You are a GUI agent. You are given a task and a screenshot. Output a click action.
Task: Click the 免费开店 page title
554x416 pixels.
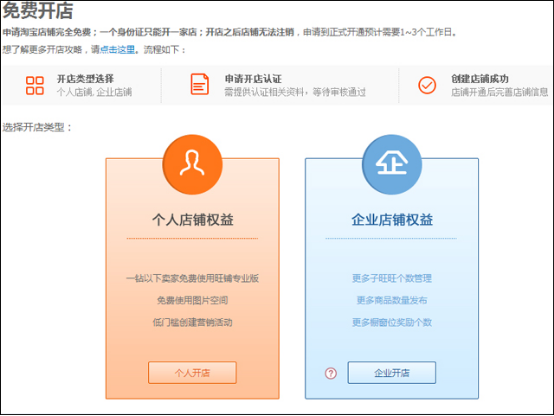(38, 11)
